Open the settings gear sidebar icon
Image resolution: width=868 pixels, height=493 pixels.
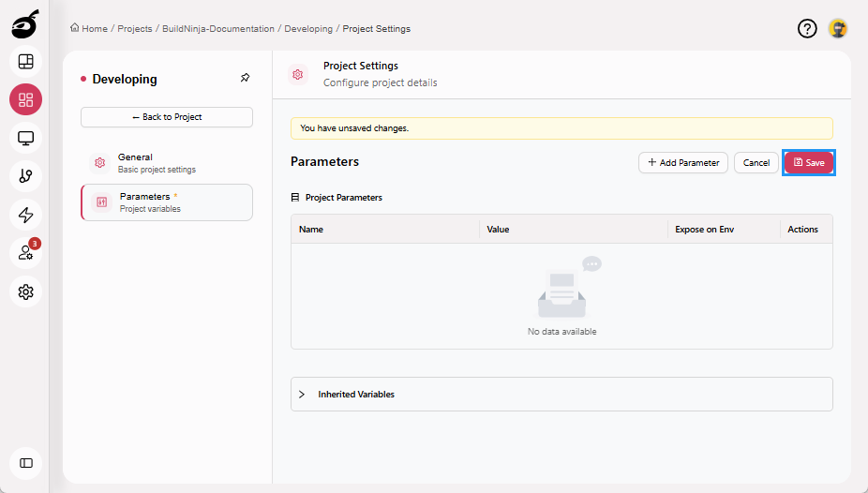coord(25,291)
